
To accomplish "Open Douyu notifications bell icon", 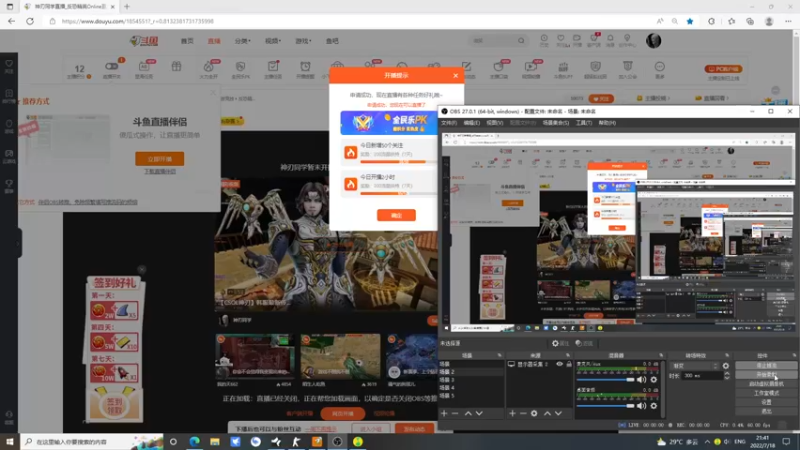I will pos(610,40).
